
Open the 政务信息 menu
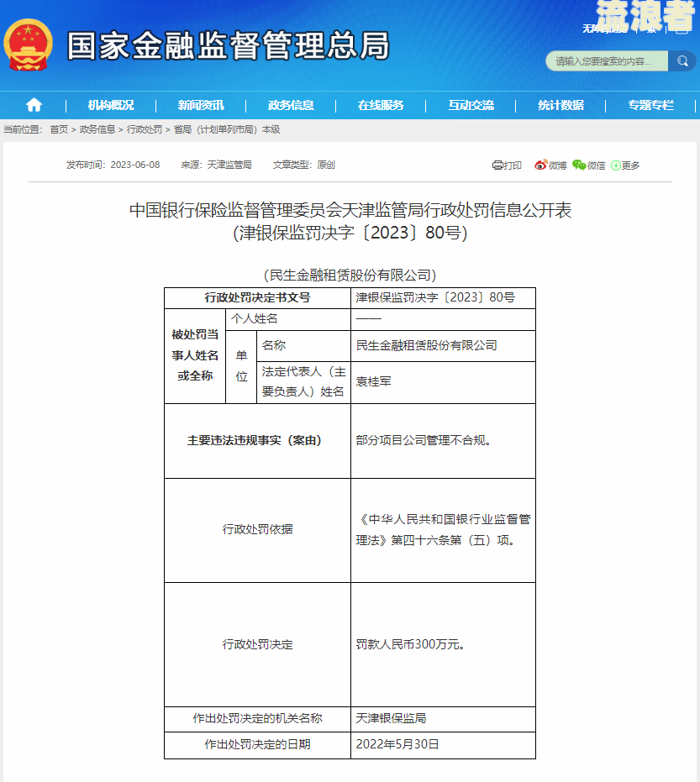(x=291, y=105)
